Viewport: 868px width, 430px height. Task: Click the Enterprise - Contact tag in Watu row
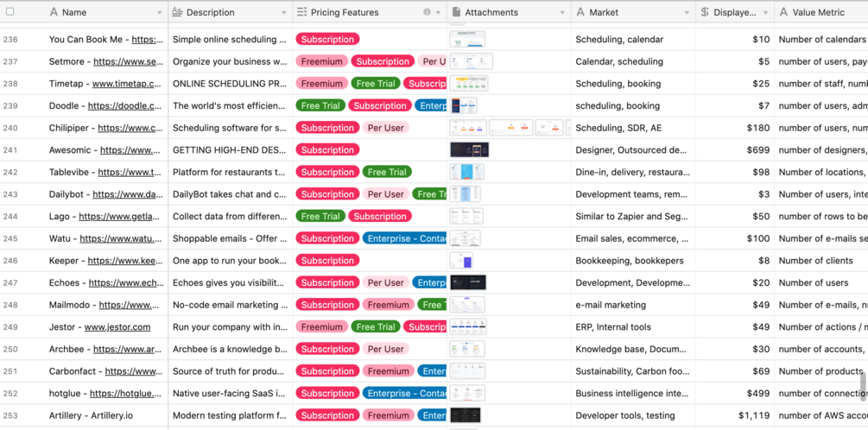405,238
